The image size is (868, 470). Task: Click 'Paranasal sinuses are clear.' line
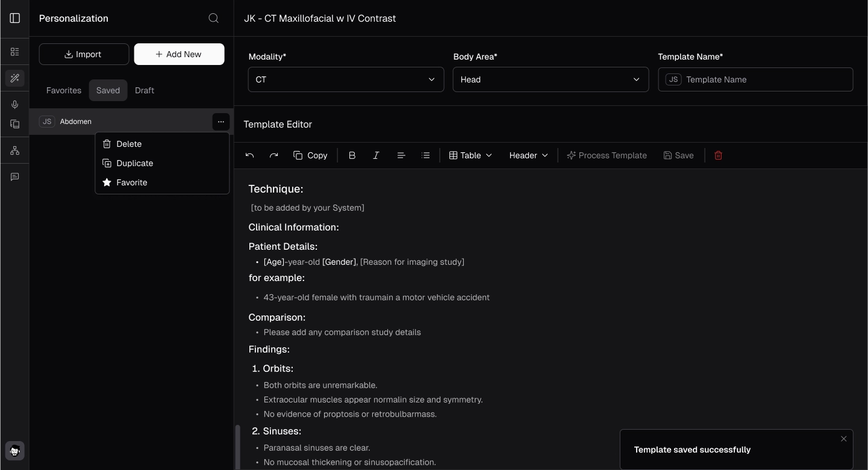click(317, 448)
